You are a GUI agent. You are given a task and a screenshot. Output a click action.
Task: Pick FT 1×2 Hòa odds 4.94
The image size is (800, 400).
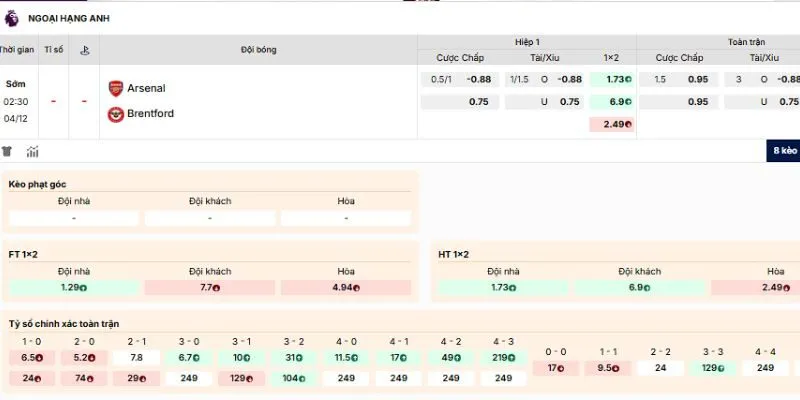click(x=345, y=288)
